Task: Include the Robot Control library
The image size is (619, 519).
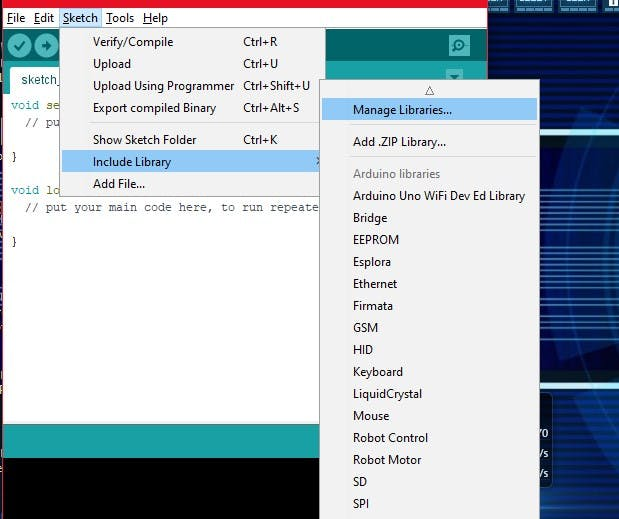Action: click(x=430, y=438)
